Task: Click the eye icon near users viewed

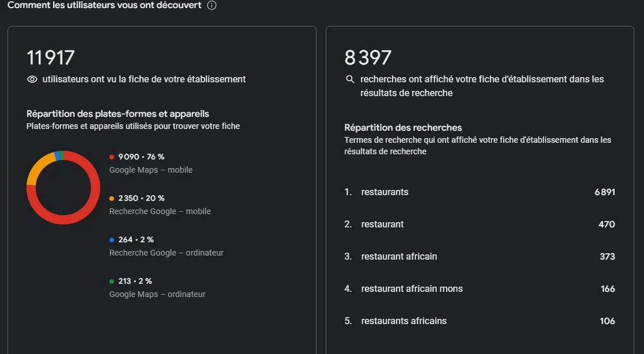Action: (x=32, y=79)
